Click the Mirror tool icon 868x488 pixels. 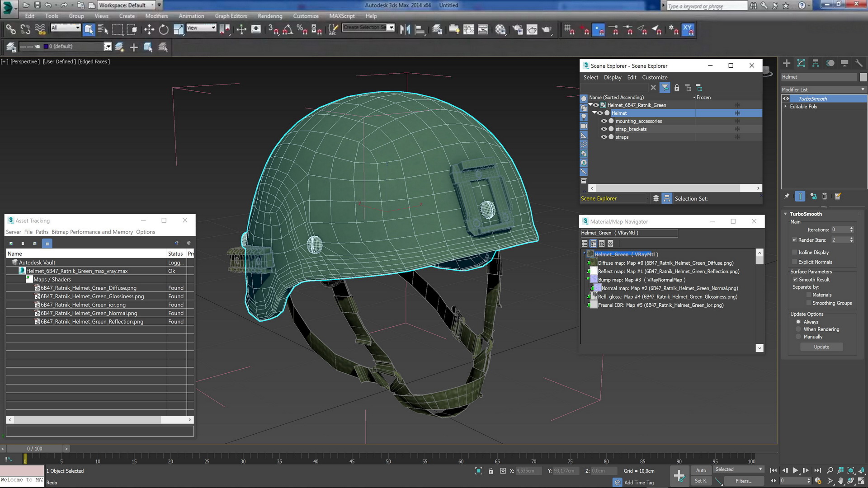[405, 30]
